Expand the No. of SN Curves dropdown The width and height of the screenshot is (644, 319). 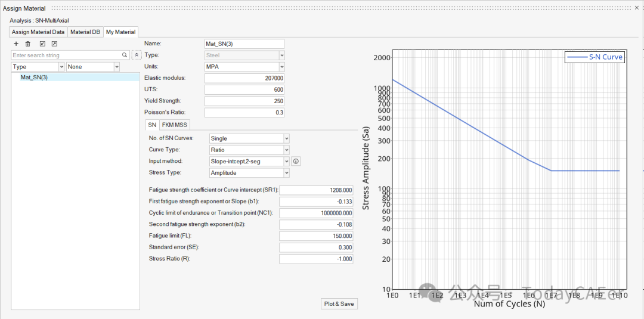249,138
